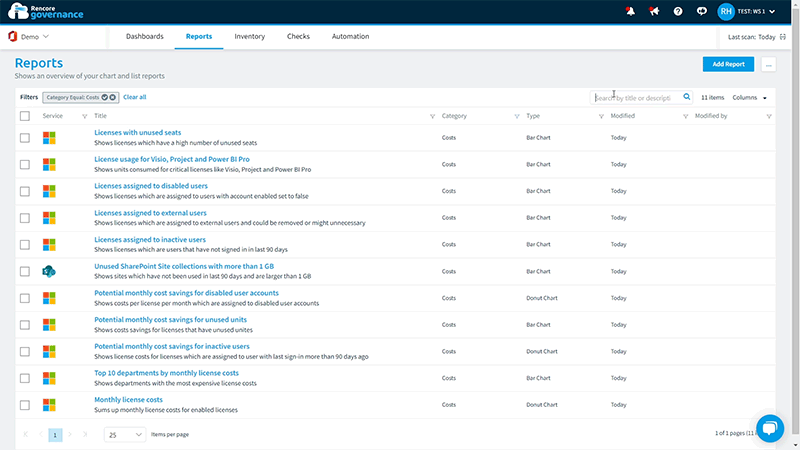Check Potential savings for disabled accounts row
The image size is (800, 450).
click(24, 298)
